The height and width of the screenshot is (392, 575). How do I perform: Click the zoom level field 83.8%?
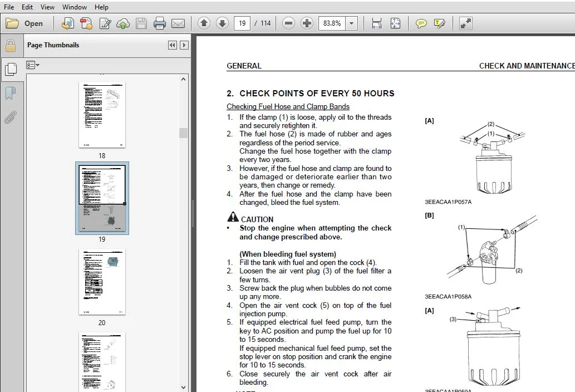(x=332, y=23)
